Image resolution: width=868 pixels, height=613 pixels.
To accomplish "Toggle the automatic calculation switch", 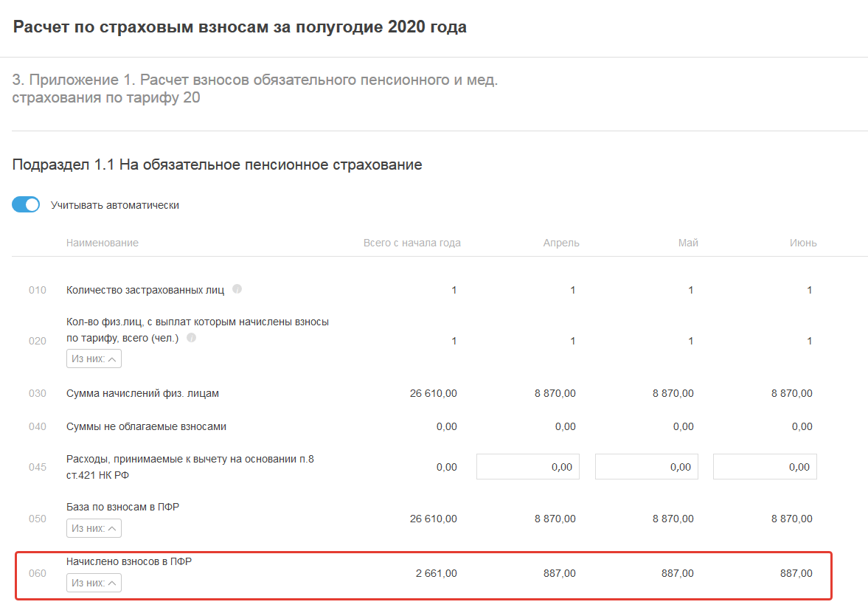I will point(26,205).
